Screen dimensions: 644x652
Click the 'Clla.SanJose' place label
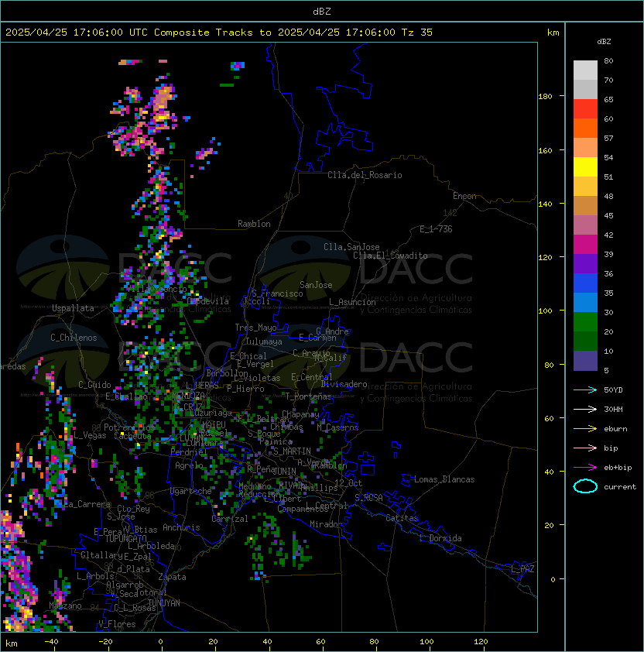351,247
